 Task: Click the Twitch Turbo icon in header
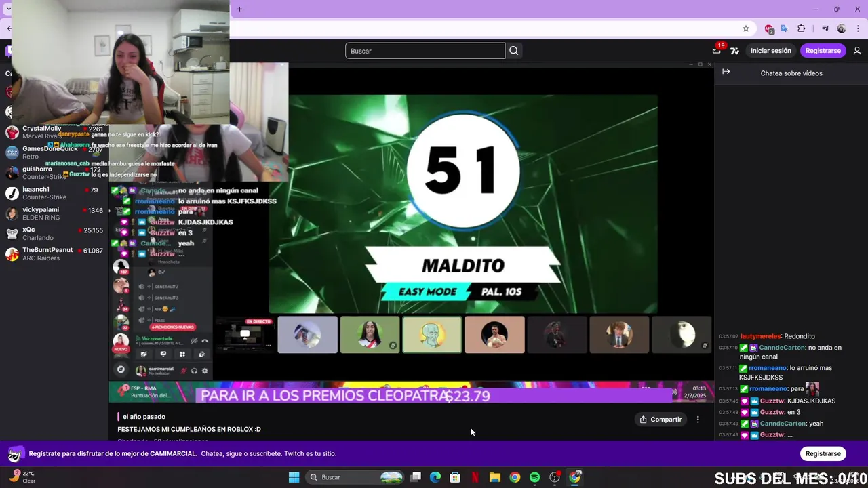point(734,51)
